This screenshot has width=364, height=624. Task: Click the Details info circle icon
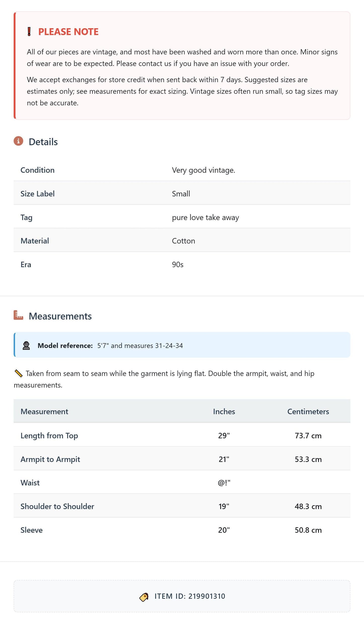click(x=18, y=141)
